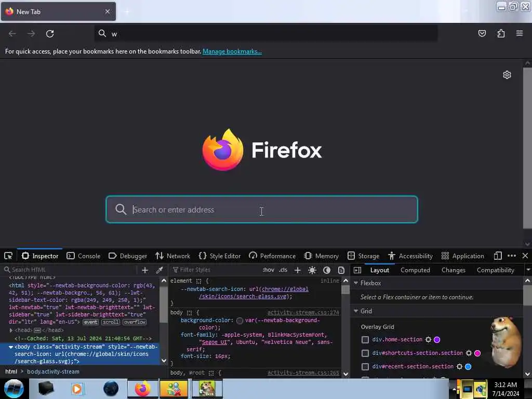Viewport: 532px width, 399px height.
Task: Grab a color with the eyedropper
Action: pos(159,270)
